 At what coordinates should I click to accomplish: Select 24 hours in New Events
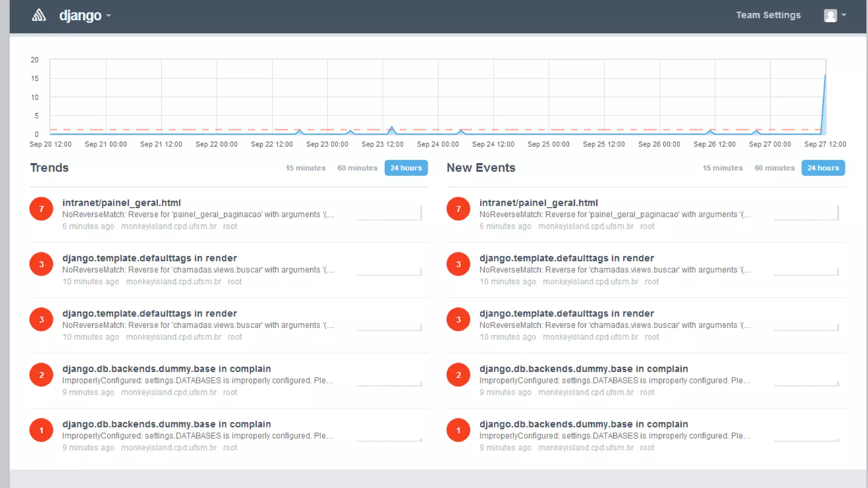(823, 168)
